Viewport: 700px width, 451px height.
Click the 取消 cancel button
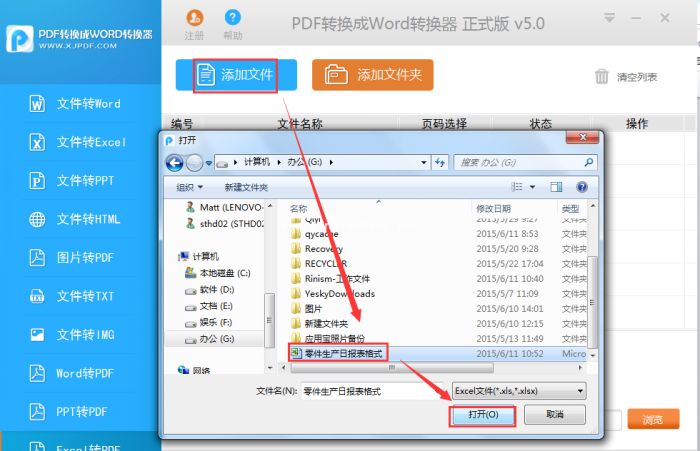554,415
